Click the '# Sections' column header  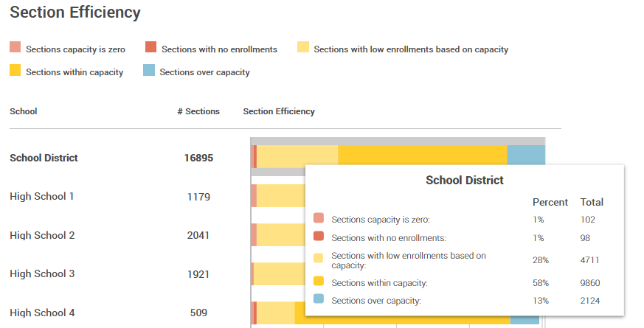pos(198,111)
